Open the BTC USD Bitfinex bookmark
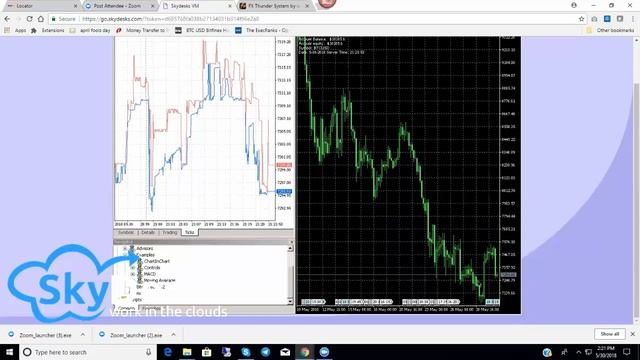640x360 pixels. 202,30
